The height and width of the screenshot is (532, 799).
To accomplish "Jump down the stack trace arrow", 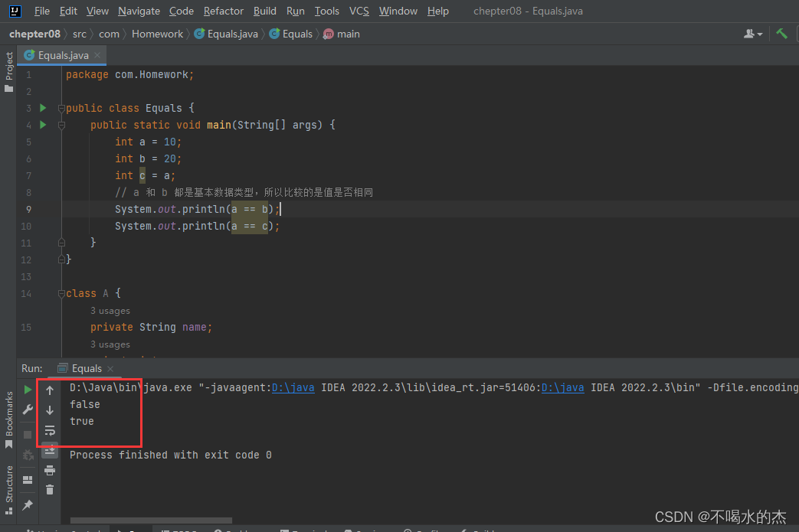I will tap(50, 410).
